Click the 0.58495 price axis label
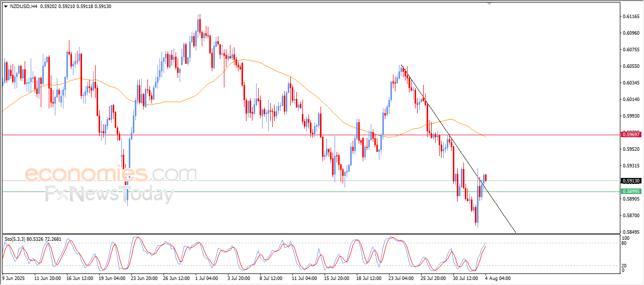 (631, 232)
